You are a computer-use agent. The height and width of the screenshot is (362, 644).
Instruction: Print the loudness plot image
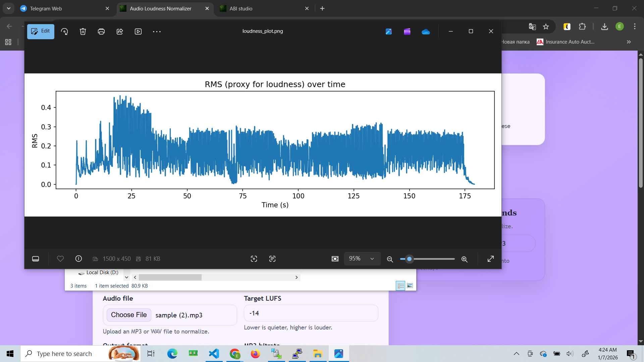click(x=101, y=31)
